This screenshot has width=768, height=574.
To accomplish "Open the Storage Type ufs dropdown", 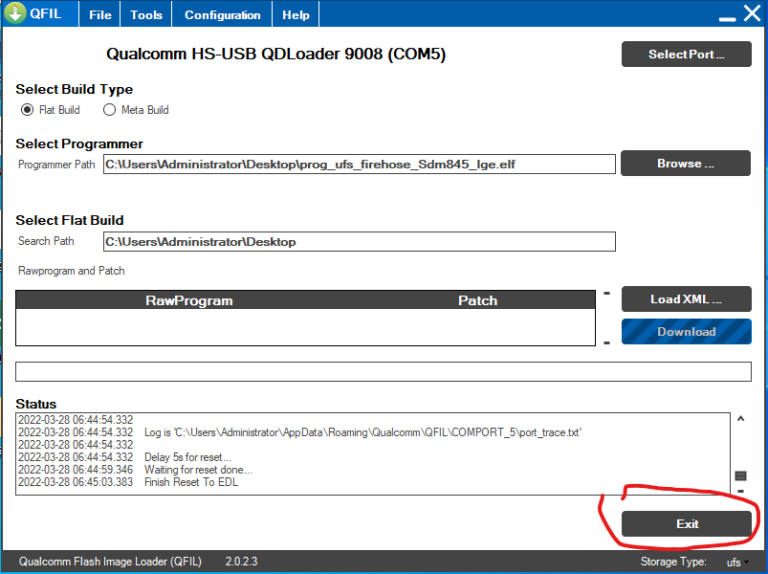I will click(738, 562).
